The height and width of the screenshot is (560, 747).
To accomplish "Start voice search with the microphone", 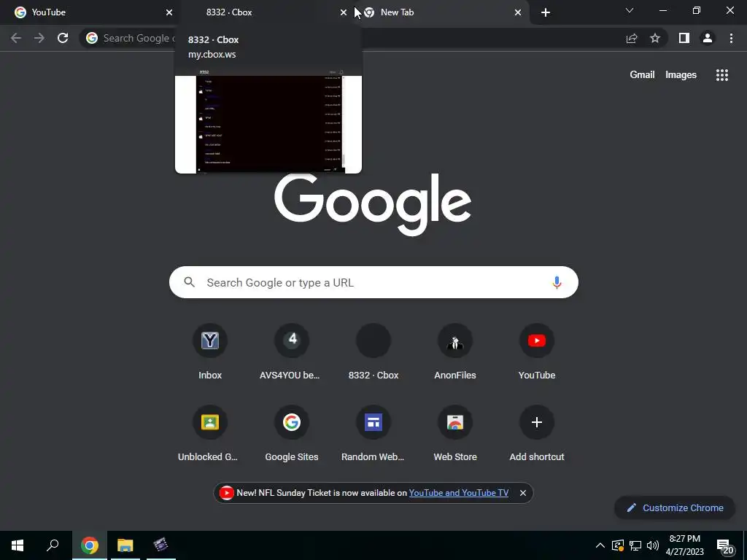I will (557, 282).
